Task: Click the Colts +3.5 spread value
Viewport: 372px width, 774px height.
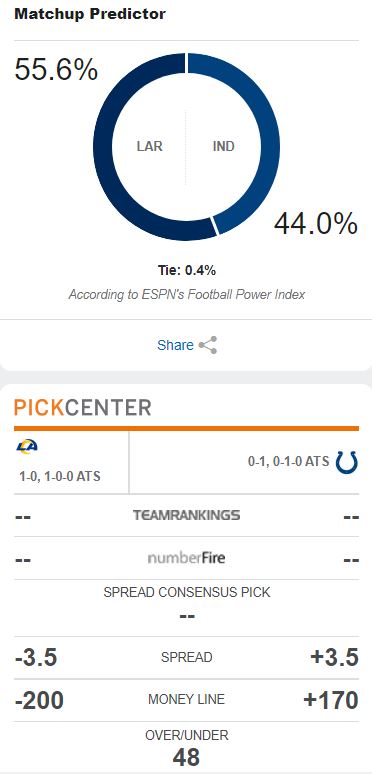Action: 334,658
